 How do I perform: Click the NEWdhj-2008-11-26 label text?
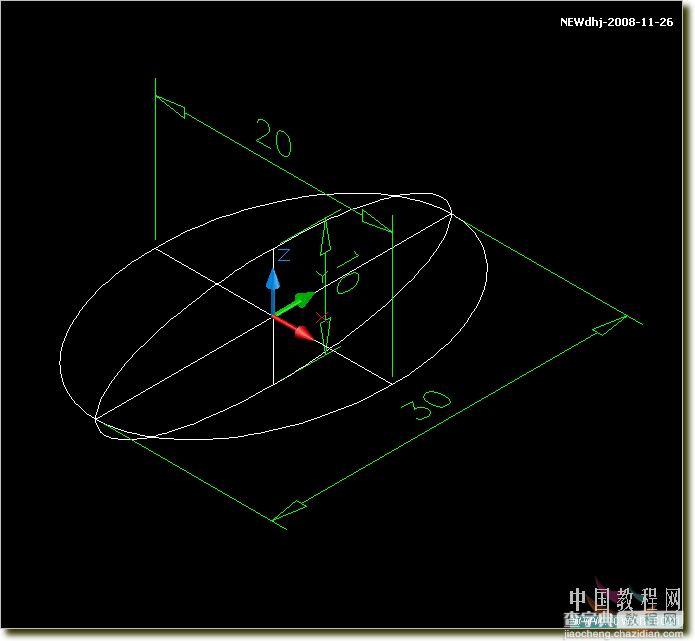point(617,22)
